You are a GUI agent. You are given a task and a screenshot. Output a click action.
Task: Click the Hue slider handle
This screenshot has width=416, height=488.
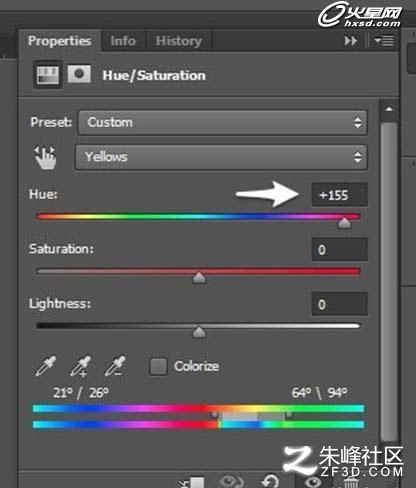(x=344, y=223)
